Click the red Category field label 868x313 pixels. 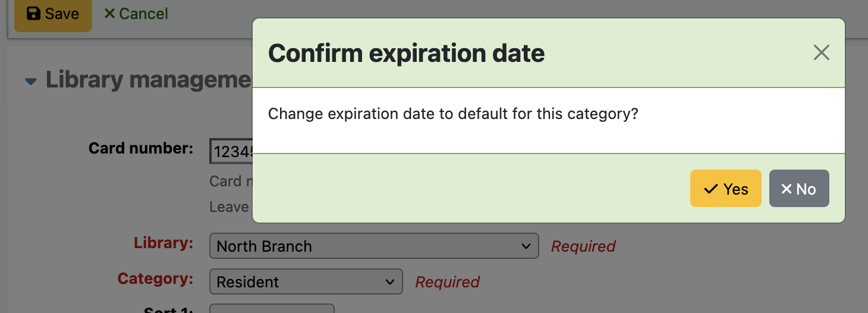pyautogui.click(x=155, y=278)
